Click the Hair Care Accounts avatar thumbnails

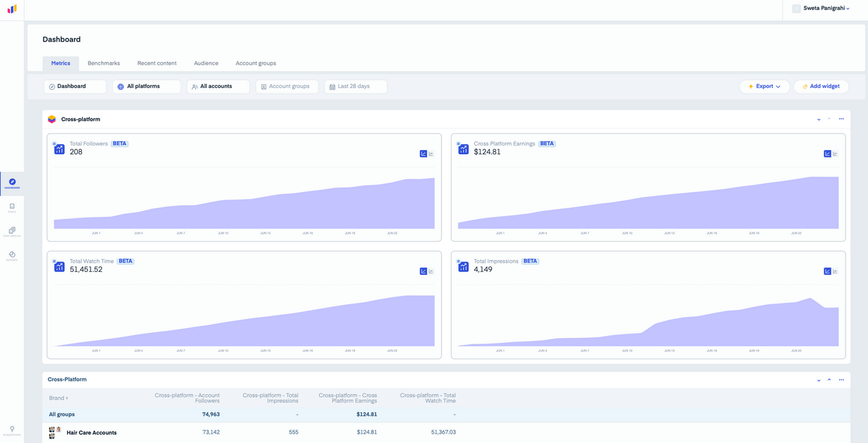pos(55,432)
